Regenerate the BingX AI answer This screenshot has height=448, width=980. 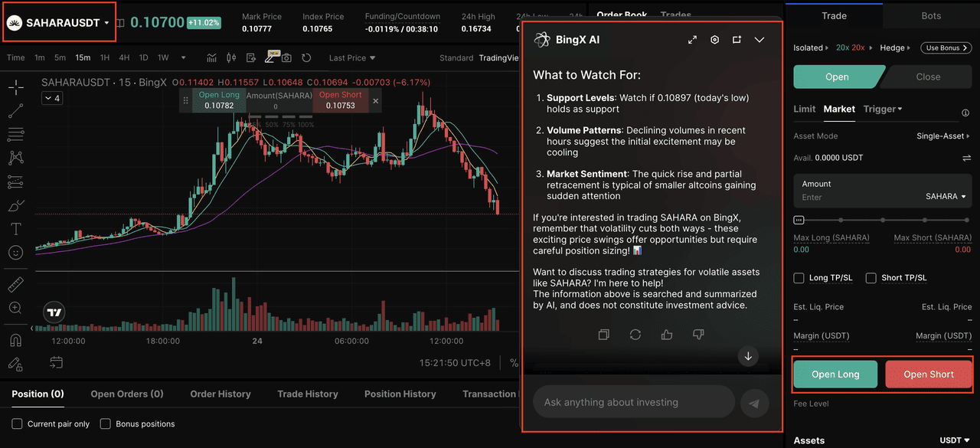(x=635, y=335)
